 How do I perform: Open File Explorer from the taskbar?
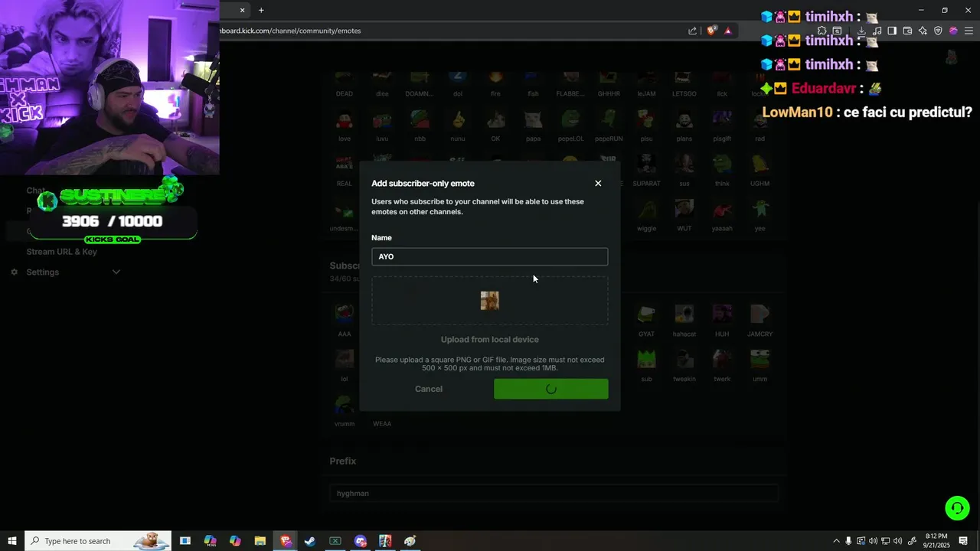click(x=260, y=541)
